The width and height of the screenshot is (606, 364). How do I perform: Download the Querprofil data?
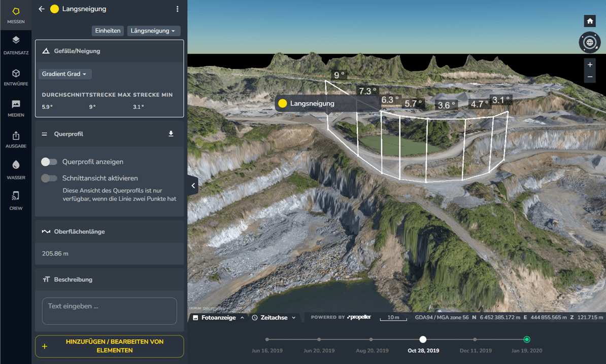pos(171,134)
